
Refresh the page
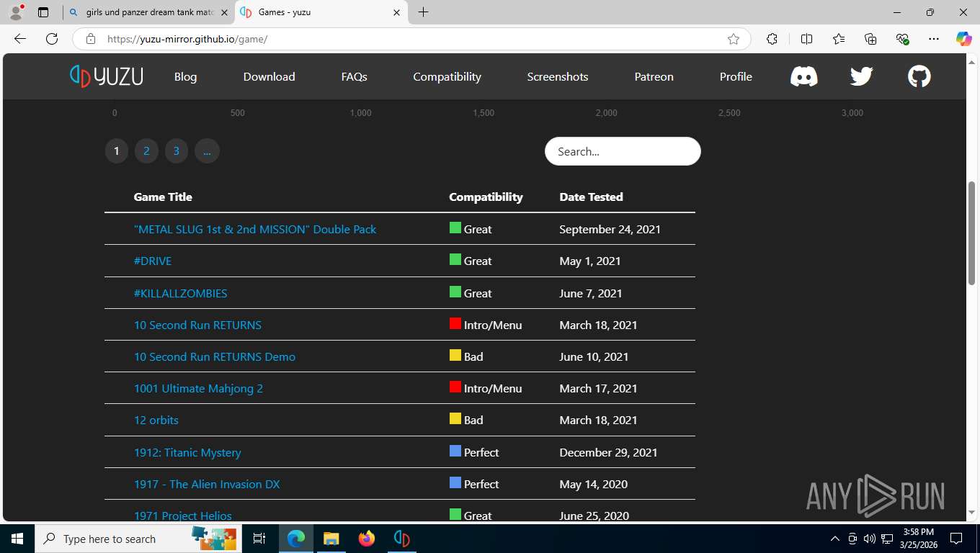[x=52, y=39]
